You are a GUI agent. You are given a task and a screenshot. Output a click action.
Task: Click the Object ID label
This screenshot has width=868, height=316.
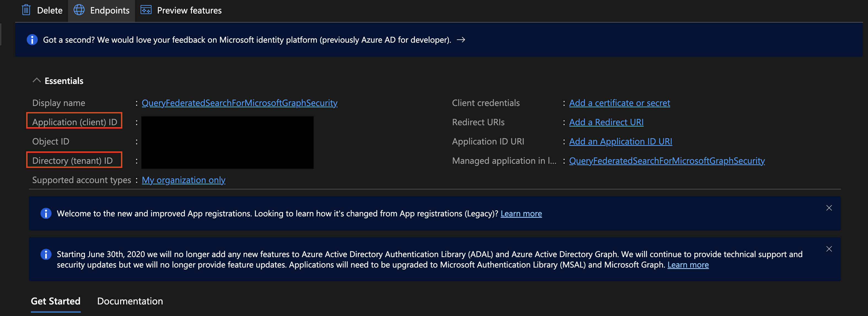coord(50,141)
